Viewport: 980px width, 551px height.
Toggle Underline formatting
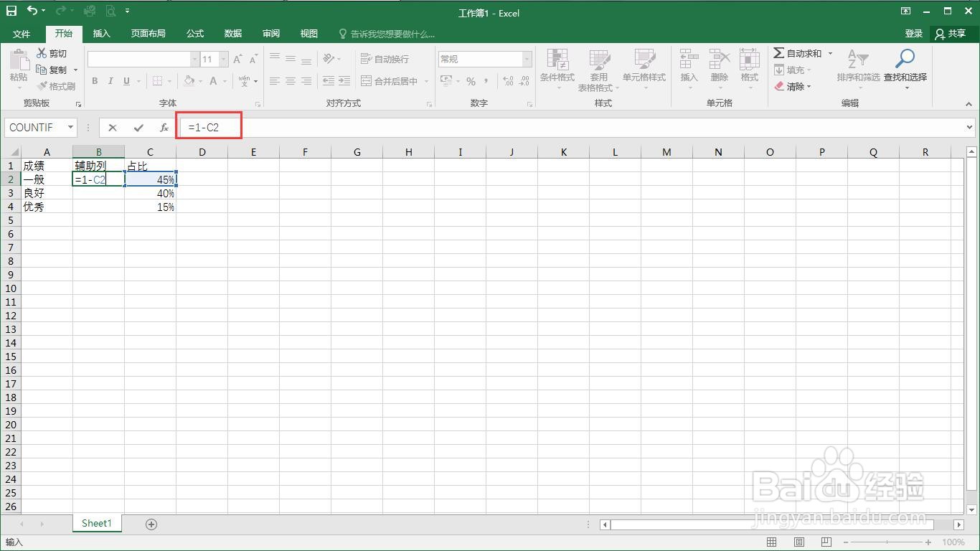coord(126,81)
